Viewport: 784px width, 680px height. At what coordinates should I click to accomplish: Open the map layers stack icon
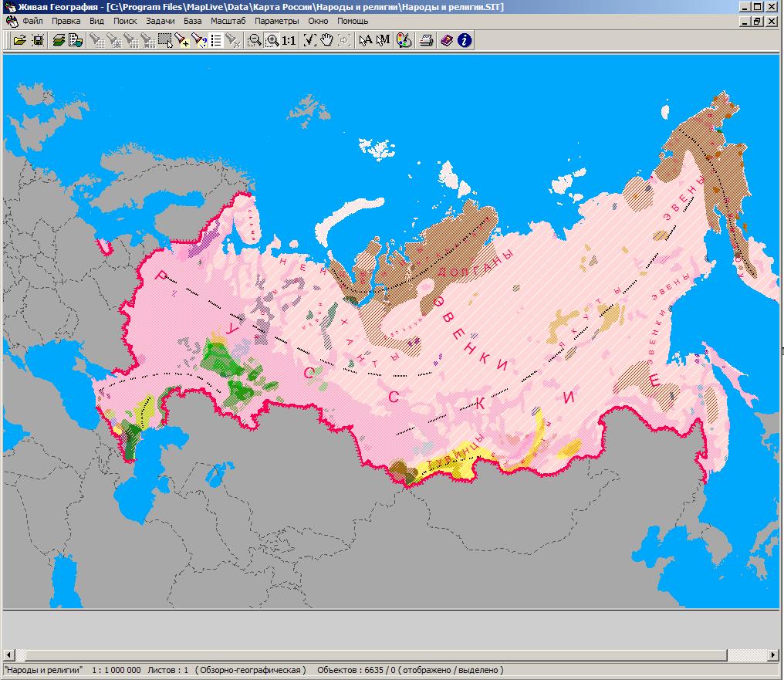[59, 40]
